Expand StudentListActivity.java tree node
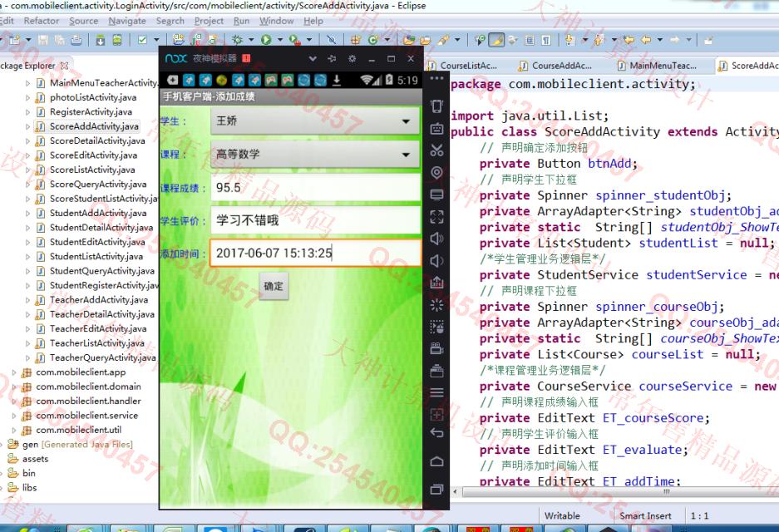 point(27,257)
